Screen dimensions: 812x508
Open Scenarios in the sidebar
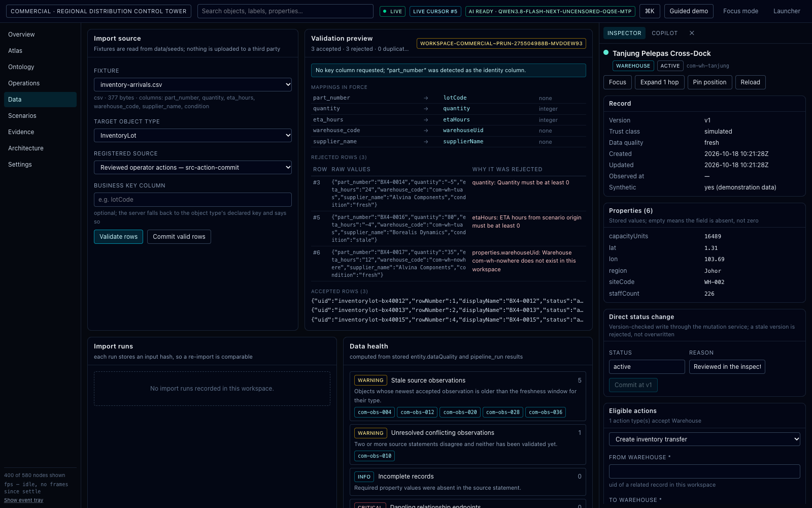tap(40, 116)
